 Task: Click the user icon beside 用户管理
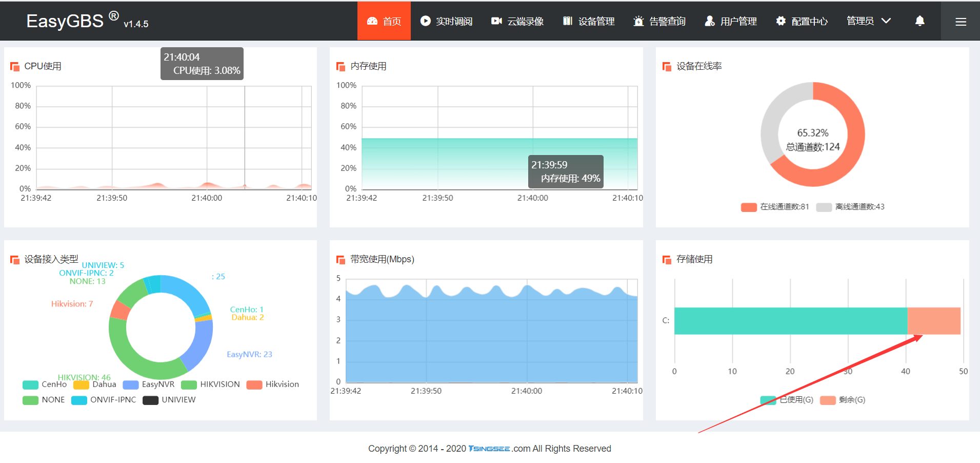[709, 21]
